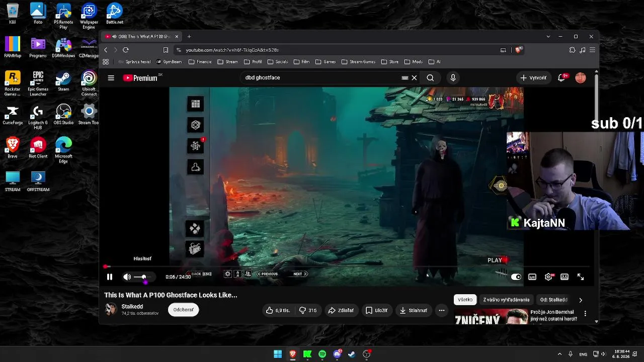Screen dimensions: 644x362
Task: Open the YouTube account avatar menu
Action: (581, 78)
